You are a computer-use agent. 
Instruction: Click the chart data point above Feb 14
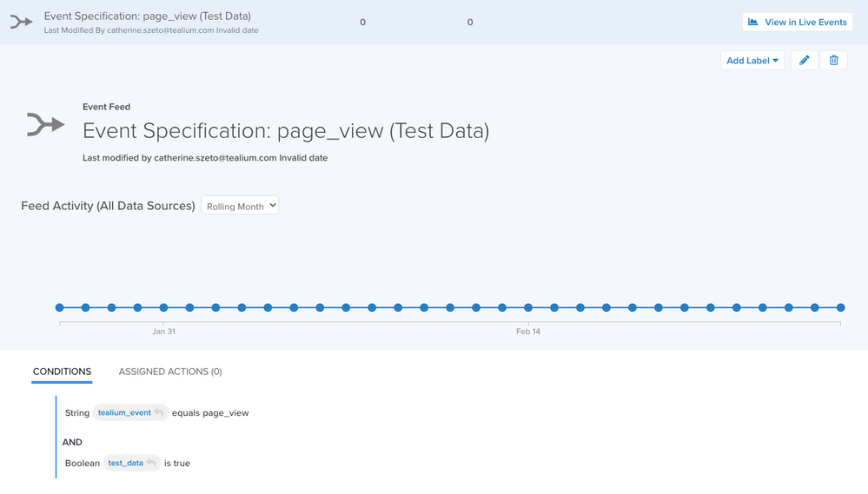528,307
